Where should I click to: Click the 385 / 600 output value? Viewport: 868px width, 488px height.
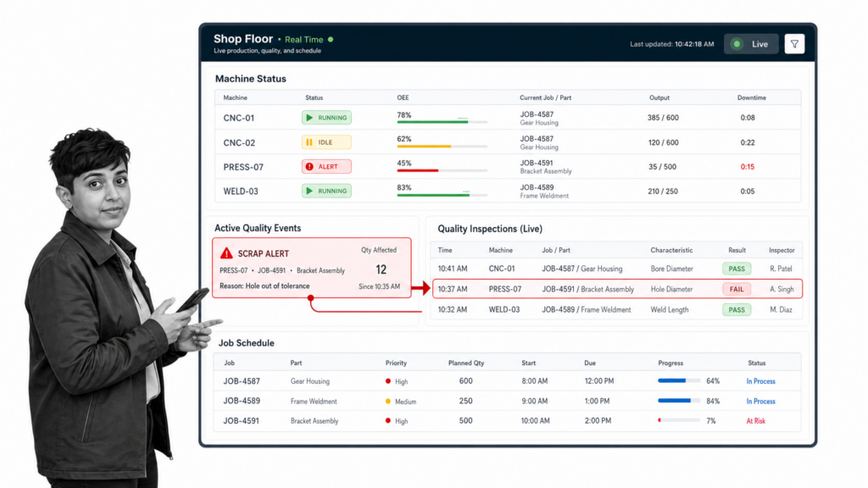coord(663,117)
